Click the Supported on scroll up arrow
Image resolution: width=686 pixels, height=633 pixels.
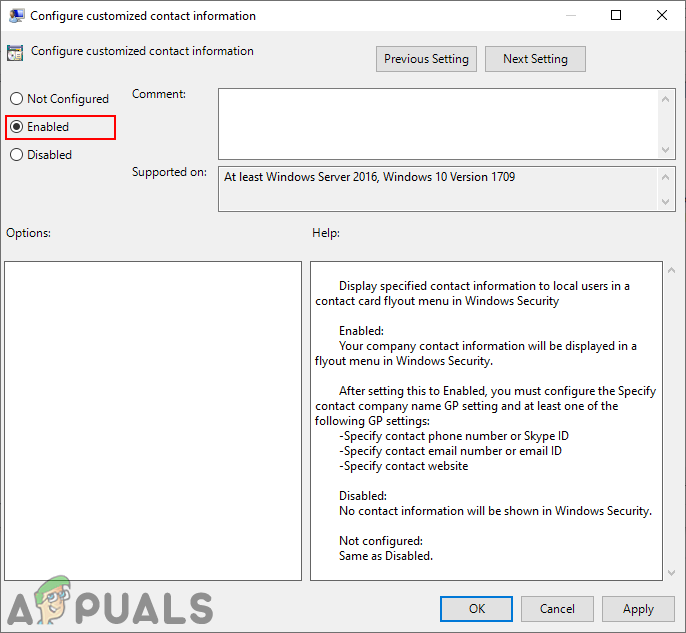click(x=665, y=177)
